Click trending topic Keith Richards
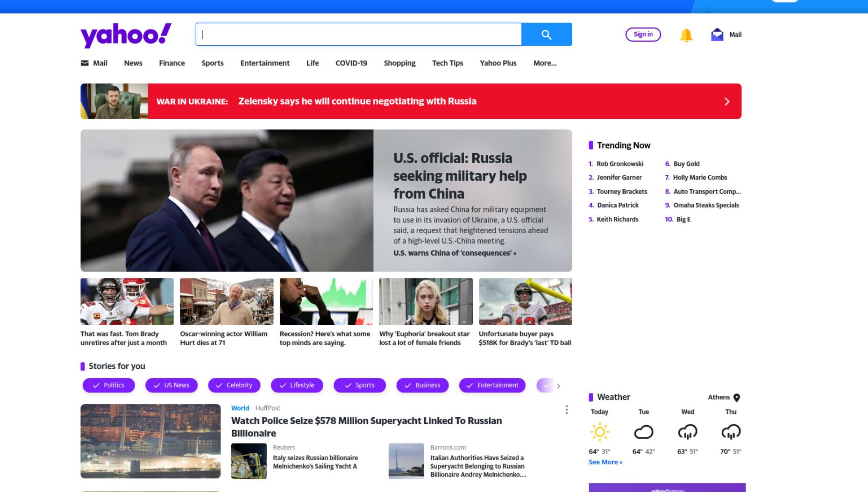 click(x=618, y=219)
